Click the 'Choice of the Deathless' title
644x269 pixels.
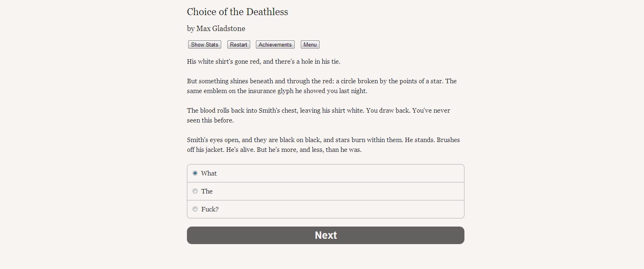click(237, 12)
